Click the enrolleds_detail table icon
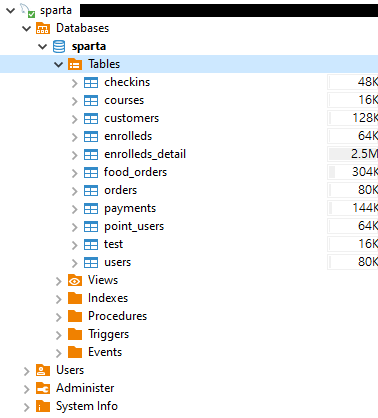The image size is (378, 418). pos(91,154)
